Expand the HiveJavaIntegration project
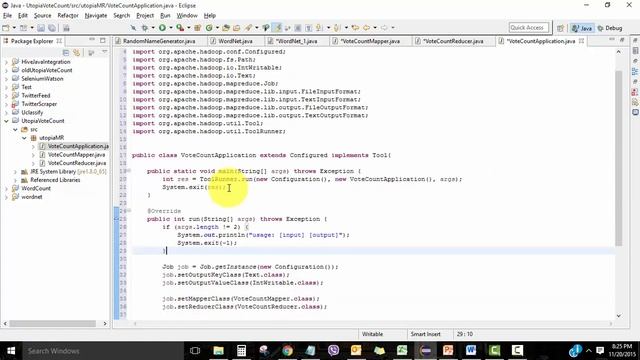Viewport: 640px width, 360px height. tap(6, 62)
